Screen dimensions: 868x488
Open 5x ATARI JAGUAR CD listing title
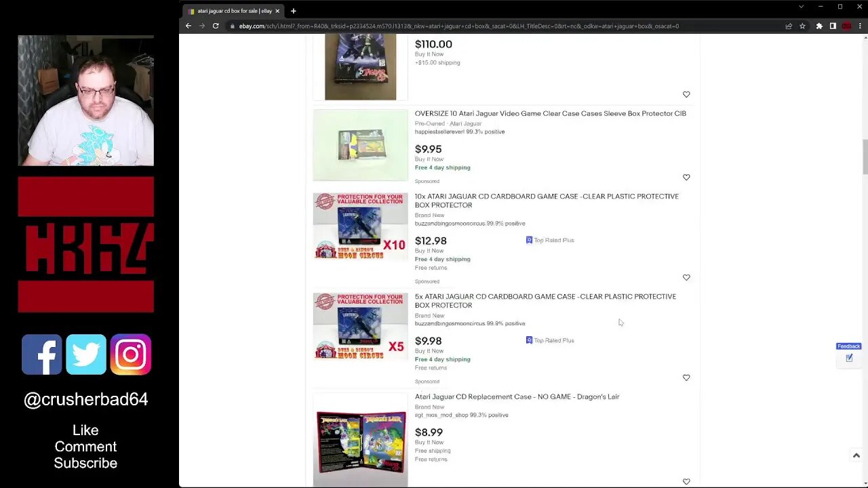[545, 301]
